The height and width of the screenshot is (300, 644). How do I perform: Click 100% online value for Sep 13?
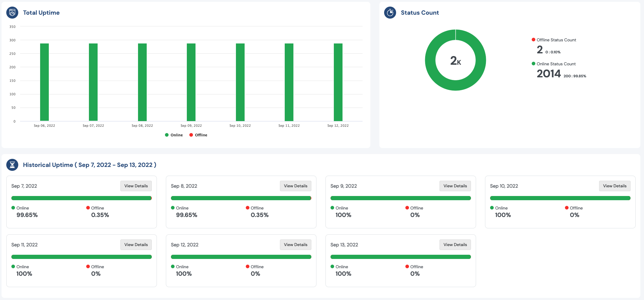tap(343, 274)
